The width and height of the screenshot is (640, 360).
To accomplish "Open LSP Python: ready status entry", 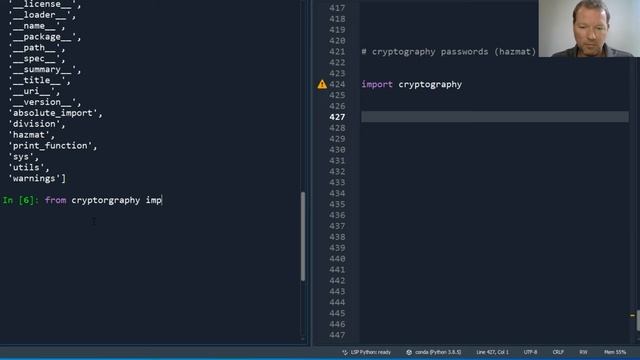I will pyautogui.click(x=367, y=352).
